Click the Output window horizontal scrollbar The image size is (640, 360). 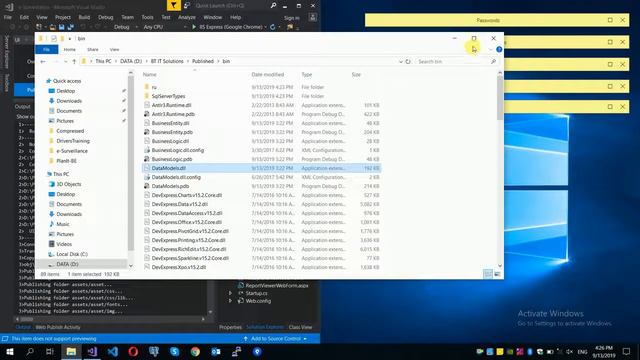click(110, 319)
